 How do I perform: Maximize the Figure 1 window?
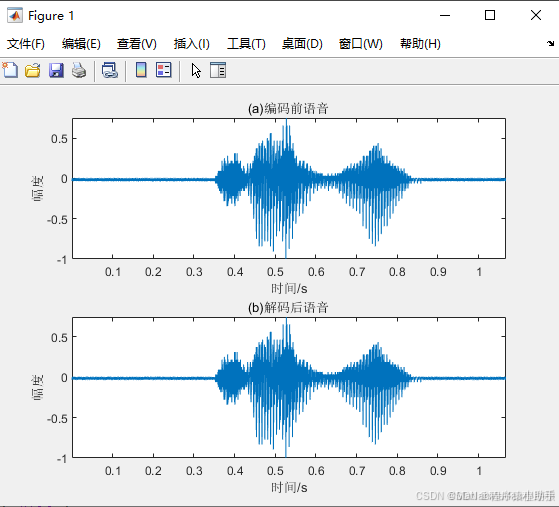click(490, 15)
